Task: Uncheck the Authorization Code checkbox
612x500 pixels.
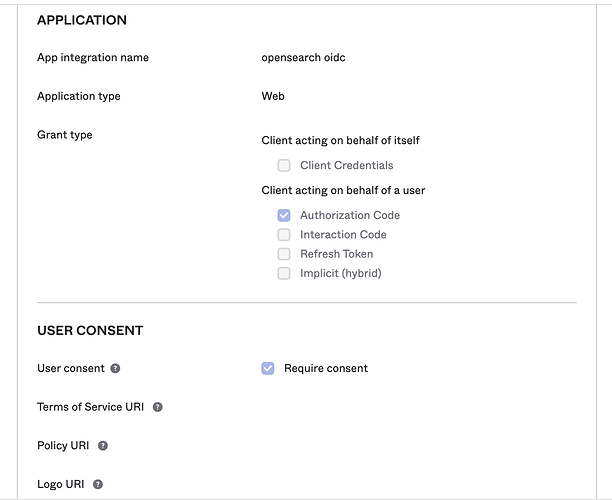Action: [x=284, y=215]
